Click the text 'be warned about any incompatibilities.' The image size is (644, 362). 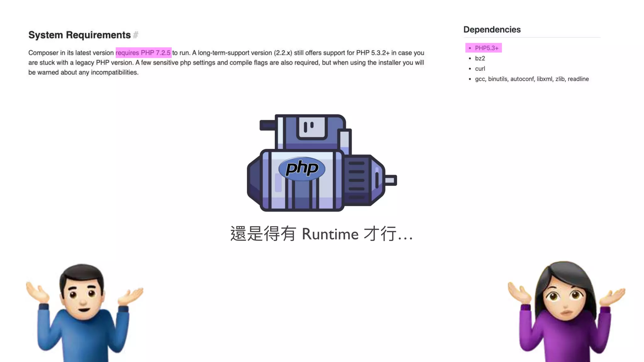(83, 72)
